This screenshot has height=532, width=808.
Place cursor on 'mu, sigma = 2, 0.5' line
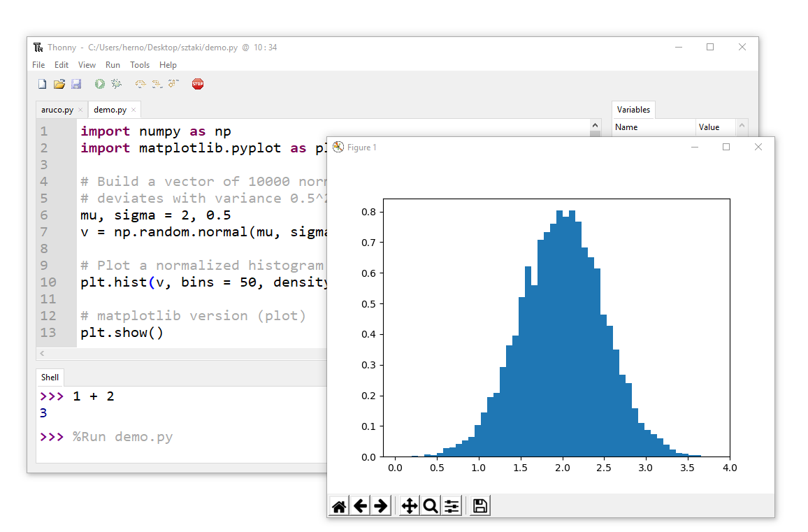point(156,215)
